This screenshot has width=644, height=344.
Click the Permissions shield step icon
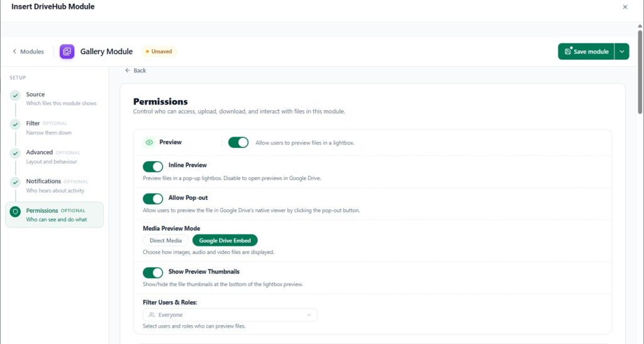15,212
